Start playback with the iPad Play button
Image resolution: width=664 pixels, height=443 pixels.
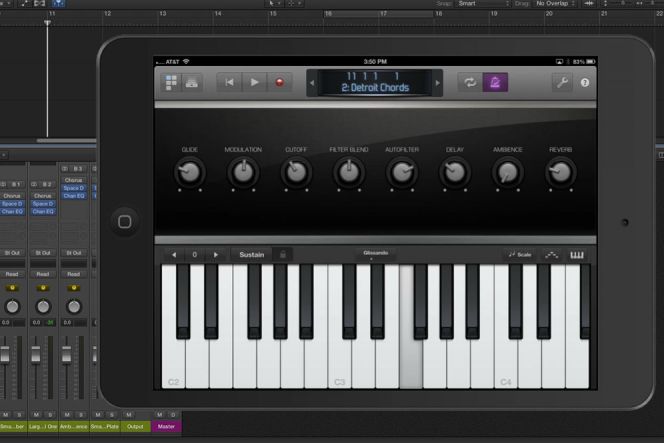pyautogui.click(x=255, y=82)
